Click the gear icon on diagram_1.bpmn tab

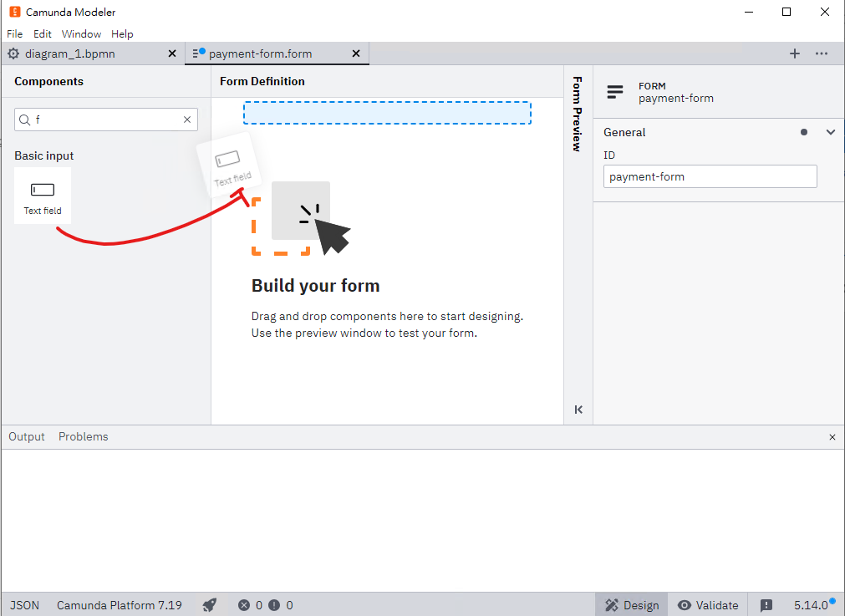pos(13,53)
